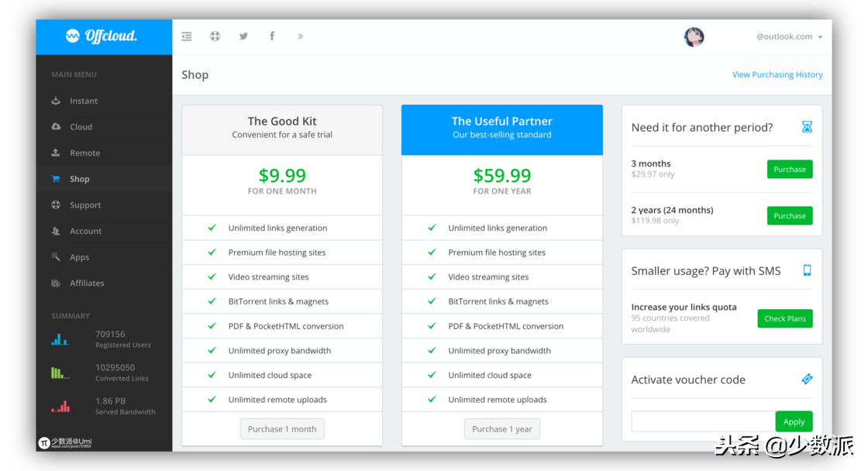Click the hourglass icon beside period heading

point(807,127)
